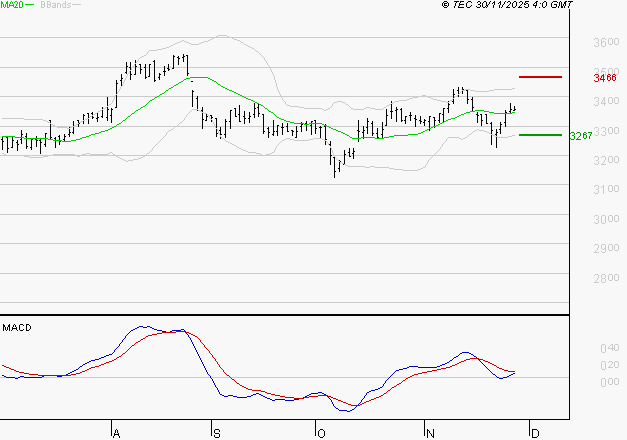The image size is (627, 440).
Task: Click the red resistance level line
Action: point(540,77)
